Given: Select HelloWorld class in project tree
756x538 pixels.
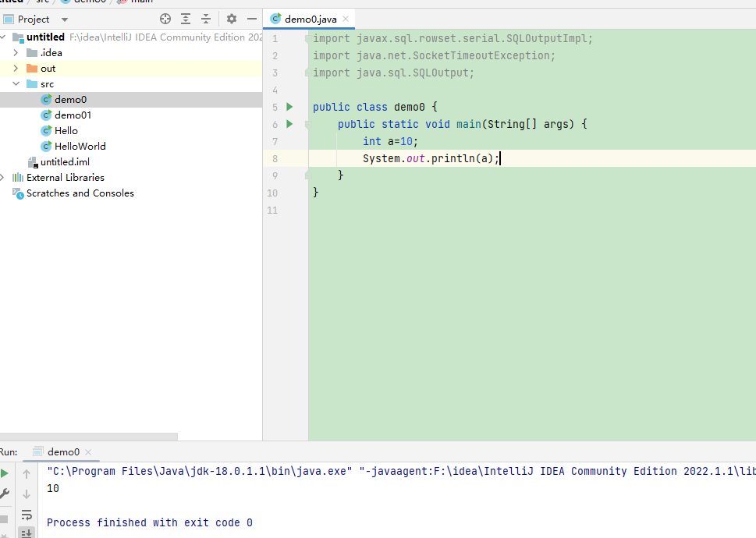Looking at the screenshot, I should point(80,146).
